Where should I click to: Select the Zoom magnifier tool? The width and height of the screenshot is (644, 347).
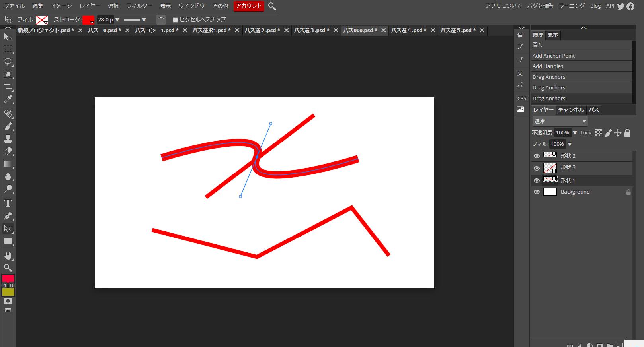click(8, 268)
